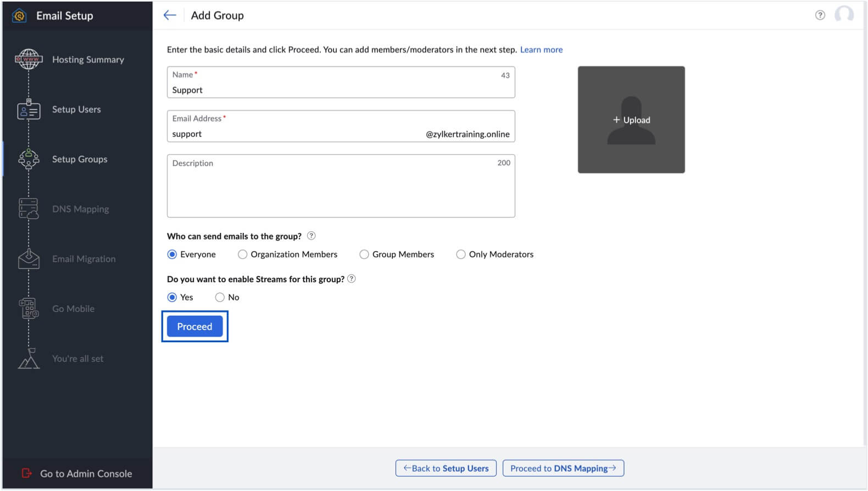The width and height of the screenshot is (868, 491).
Task: Click the Setup Groups icon in sidebar
Action: click(29, 159)
